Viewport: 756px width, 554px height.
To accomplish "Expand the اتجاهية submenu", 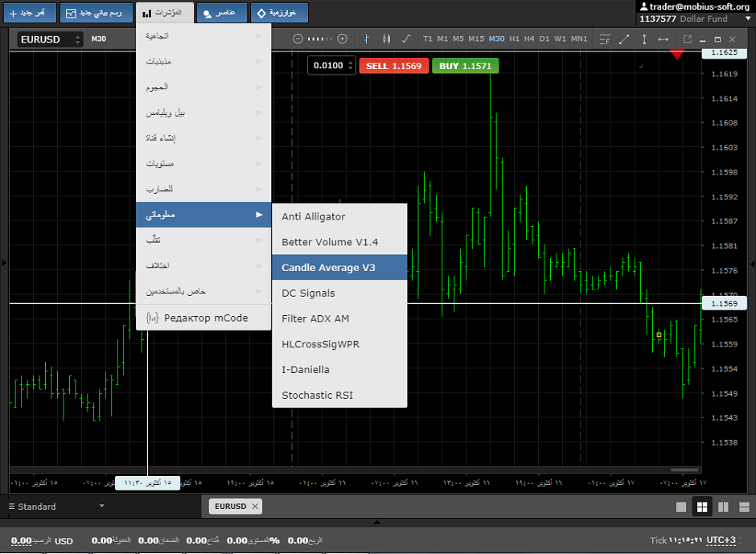I will 203,36.
